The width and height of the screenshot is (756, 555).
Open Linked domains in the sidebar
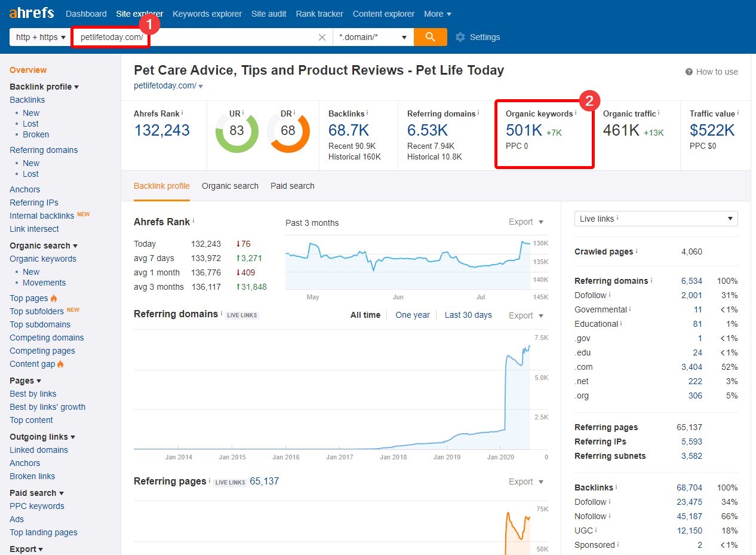[39, 450]
